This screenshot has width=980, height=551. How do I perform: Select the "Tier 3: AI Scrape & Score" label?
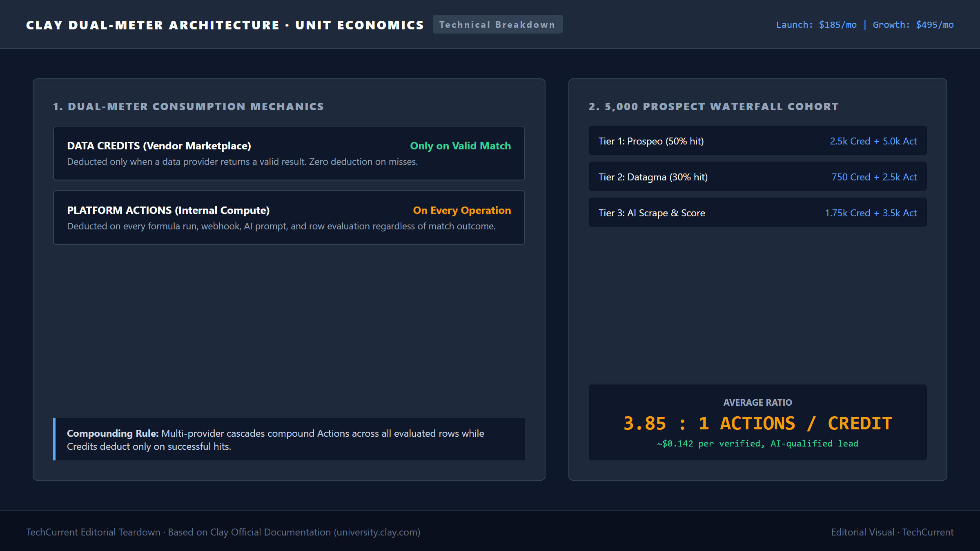pos(652,213)
